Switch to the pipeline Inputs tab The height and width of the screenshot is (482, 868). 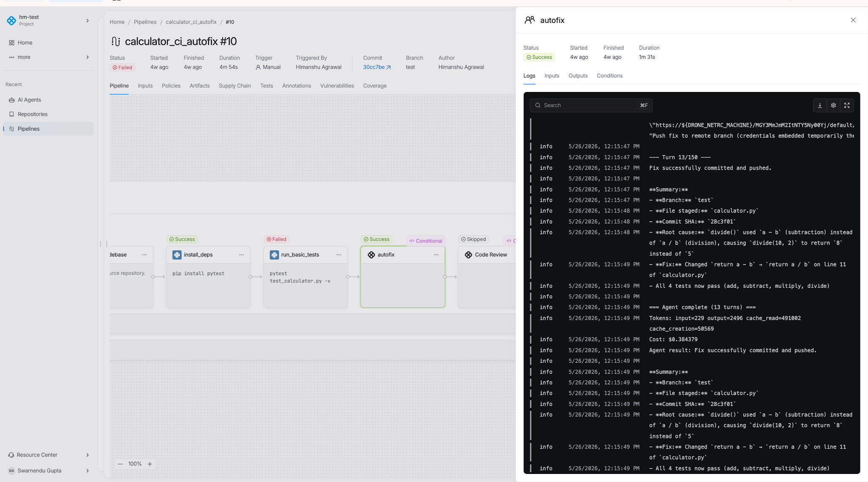tap(145, 86)
